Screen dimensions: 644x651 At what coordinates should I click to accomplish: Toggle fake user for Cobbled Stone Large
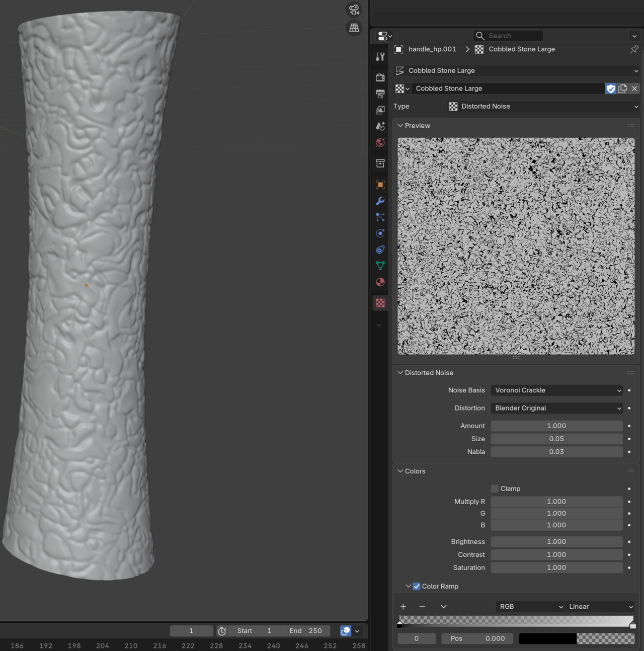[x=611, y=89]
